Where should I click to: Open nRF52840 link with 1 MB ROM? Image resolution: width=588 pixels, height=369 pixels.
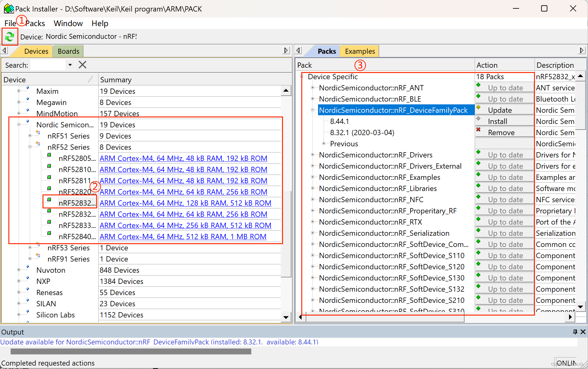tap(183, 237)
